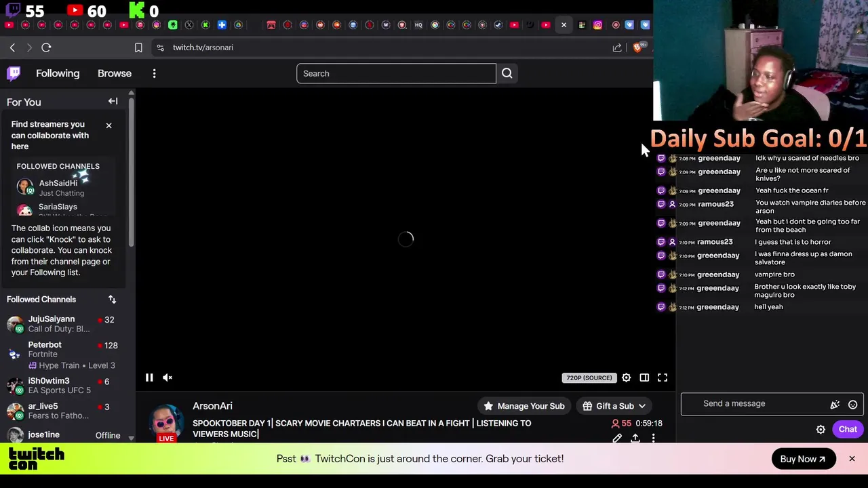Bookmark this page in browser
The width and height of the screenshot is (868, 488).
[x=138, y=47]
